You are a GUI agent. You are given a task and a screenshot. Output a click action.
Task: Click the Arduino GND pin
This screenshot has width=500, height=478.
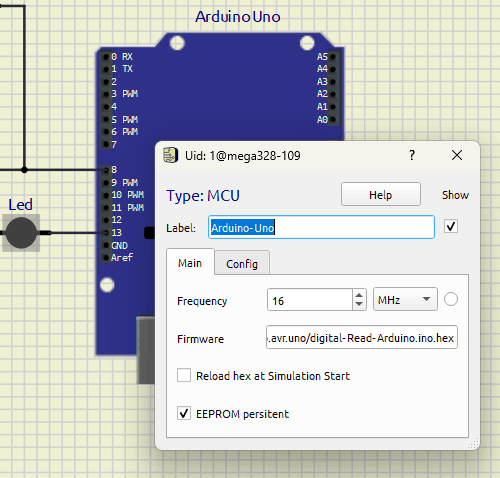106,245
